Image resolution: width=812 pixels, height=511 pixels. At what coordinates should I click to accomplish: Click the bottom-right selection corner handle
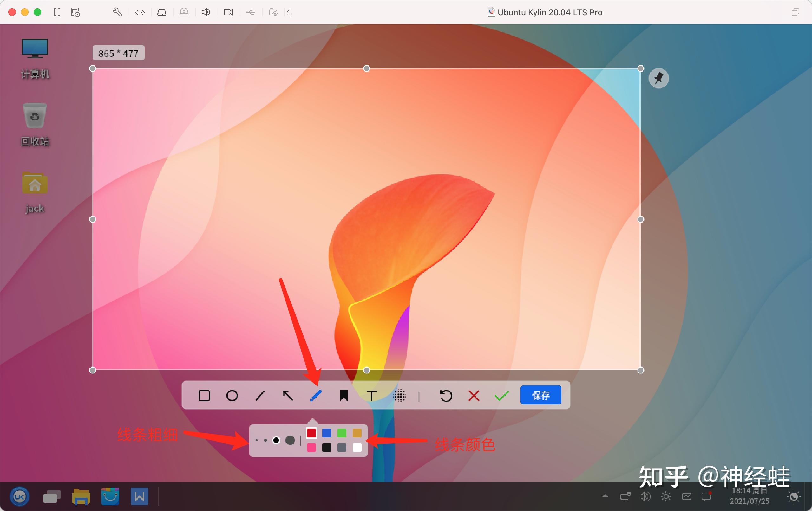pyautogui.click(x=641, y=371)
